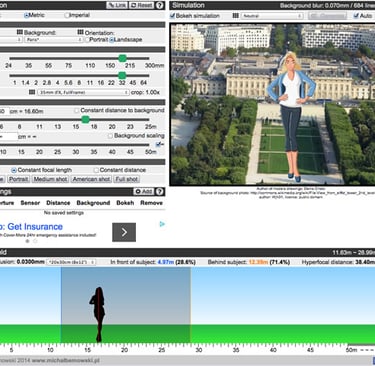Click the blue 4.97m in-front-of-subject value

click(x=166, y=262)
